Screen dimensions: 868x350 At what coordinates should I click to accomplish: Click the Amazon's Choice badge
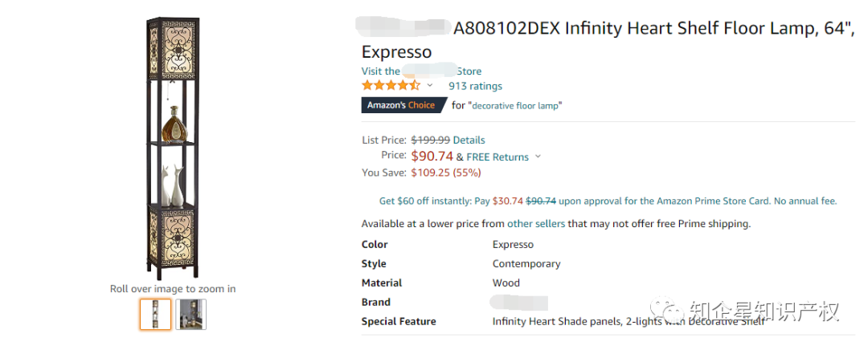(402, 105)
